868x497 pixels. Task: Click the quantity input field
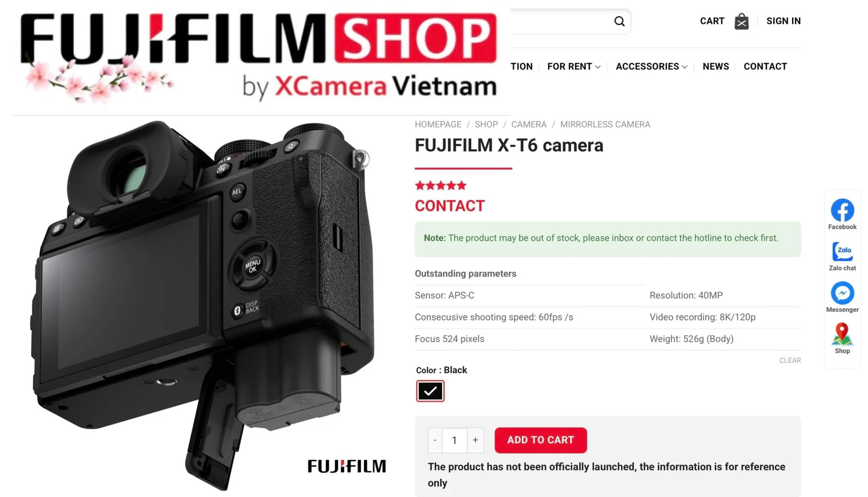pyautogui.click(x=455, y=440)
